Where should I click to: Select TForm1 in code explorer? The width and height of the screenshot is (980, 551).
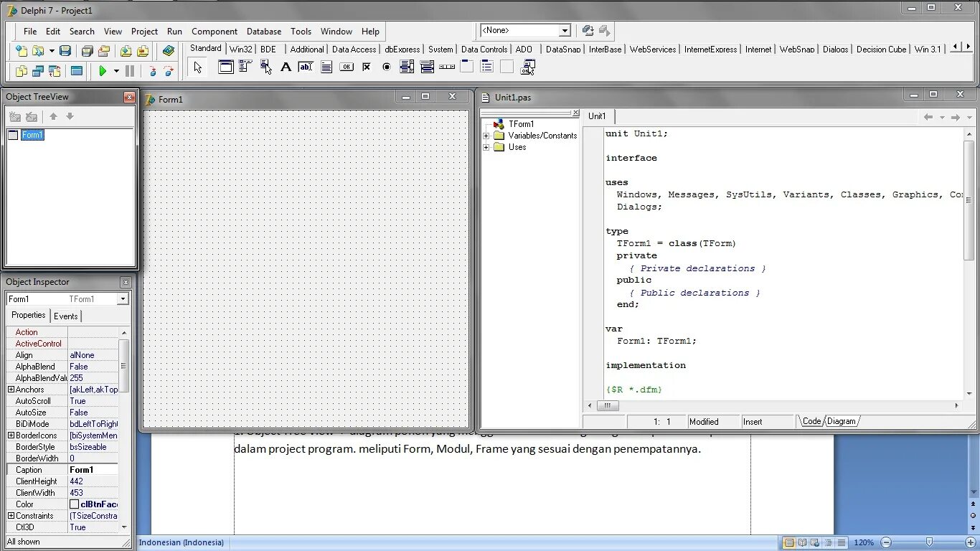(x=522, y=124)
